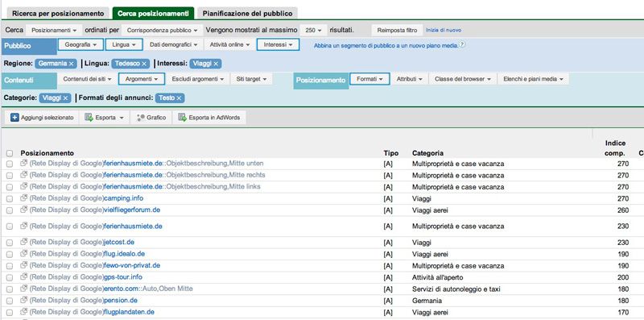
Task: Expand the Classe del browser dropdown
Action: [x=463, y=79]
